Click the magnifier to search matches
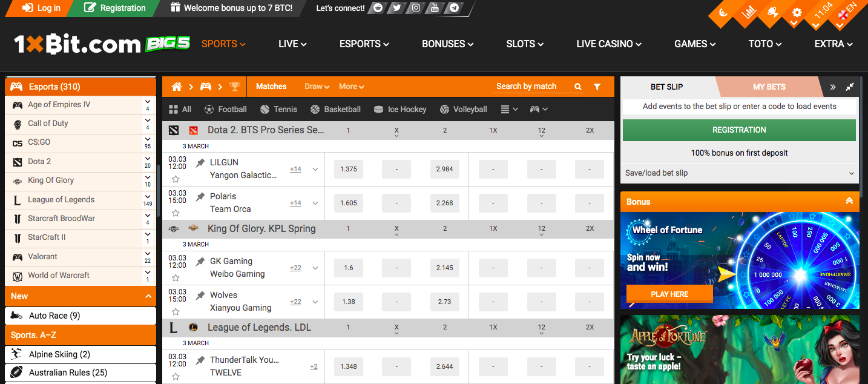Screen dimensions: 868x384 (x=578, y=86)
